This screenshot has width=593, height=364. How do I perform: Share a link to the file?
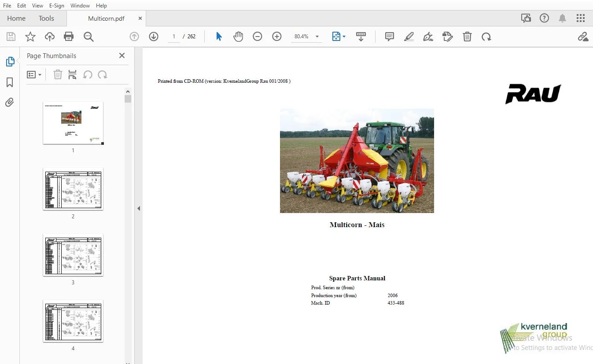point(583,37)
